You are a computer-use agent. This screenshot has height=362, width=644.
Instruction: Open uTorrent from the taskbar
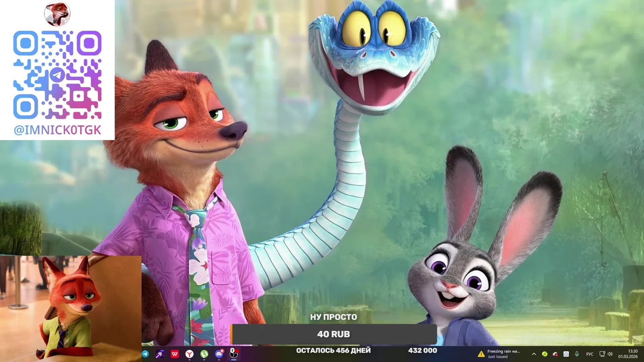pos(204,354)
